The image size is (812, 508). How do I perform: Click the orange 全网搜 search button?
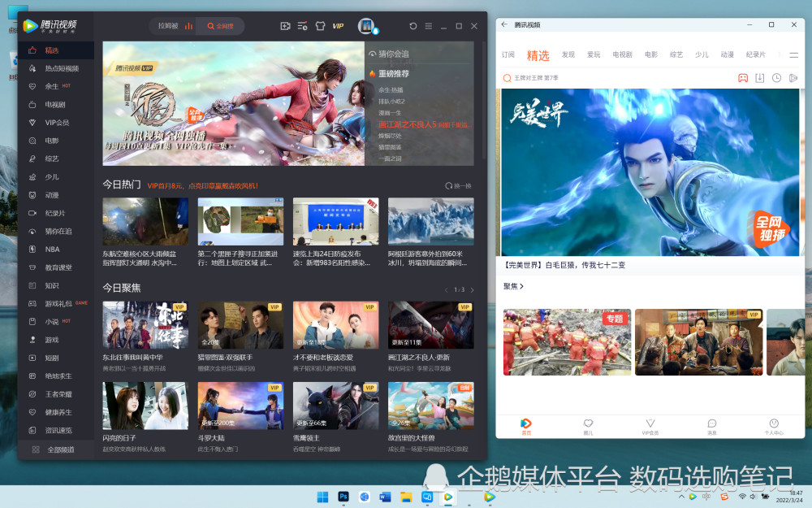(221, 26)
